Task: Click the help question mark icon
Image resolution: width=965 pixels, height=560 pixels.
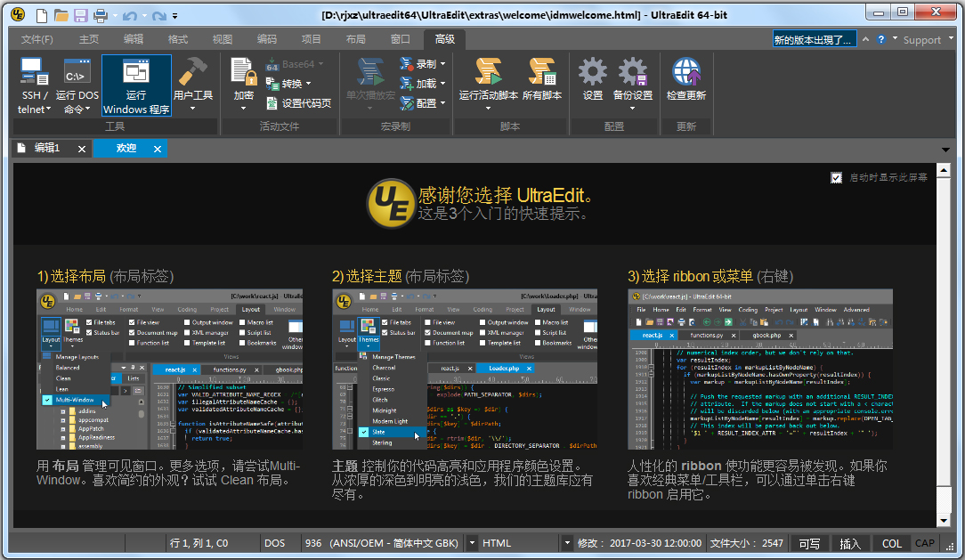Action: (x=881, y=39)
